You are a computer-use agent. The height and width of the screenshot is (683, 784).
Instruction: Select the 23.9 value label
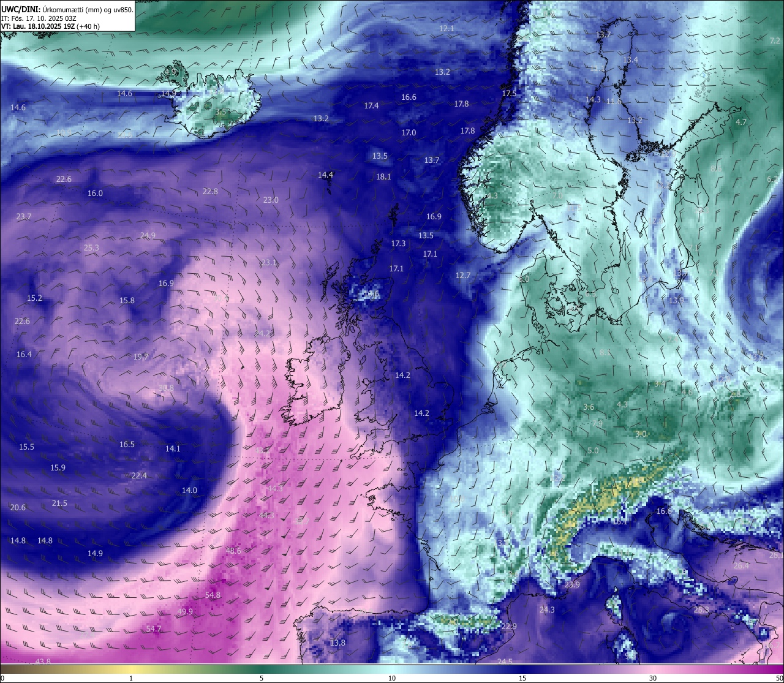572,585
